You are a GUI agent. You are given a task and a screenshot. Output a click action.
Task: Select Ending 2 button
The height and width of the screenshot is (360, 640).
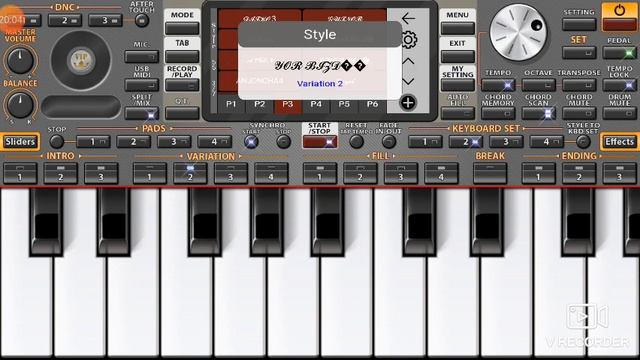click(579, 173)
